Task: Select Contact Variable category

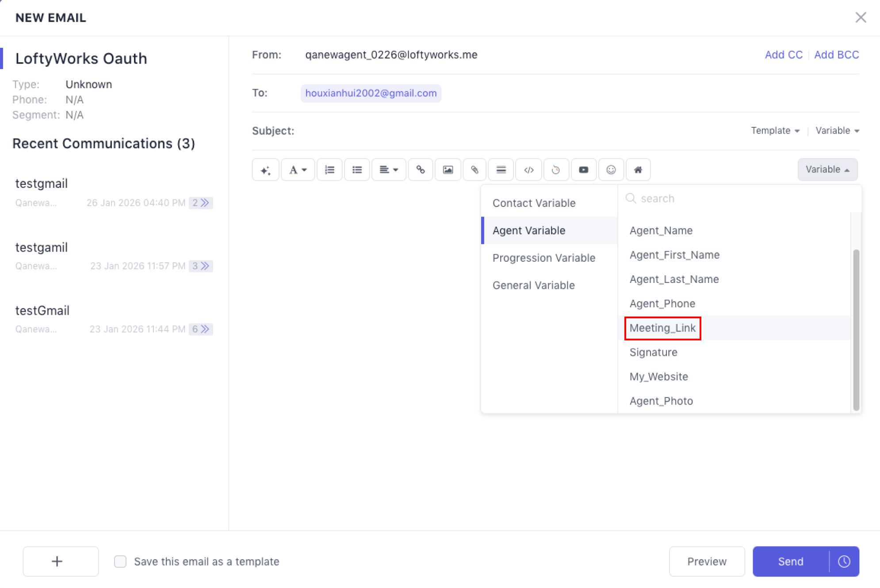Action: [534, 203]
